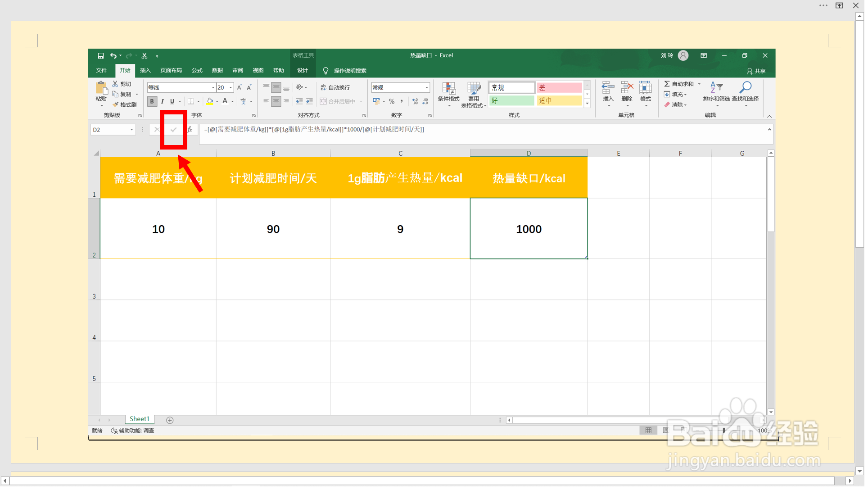Open 查找和选择 find and select
The image size is (868, 490).
coord(746,94)
